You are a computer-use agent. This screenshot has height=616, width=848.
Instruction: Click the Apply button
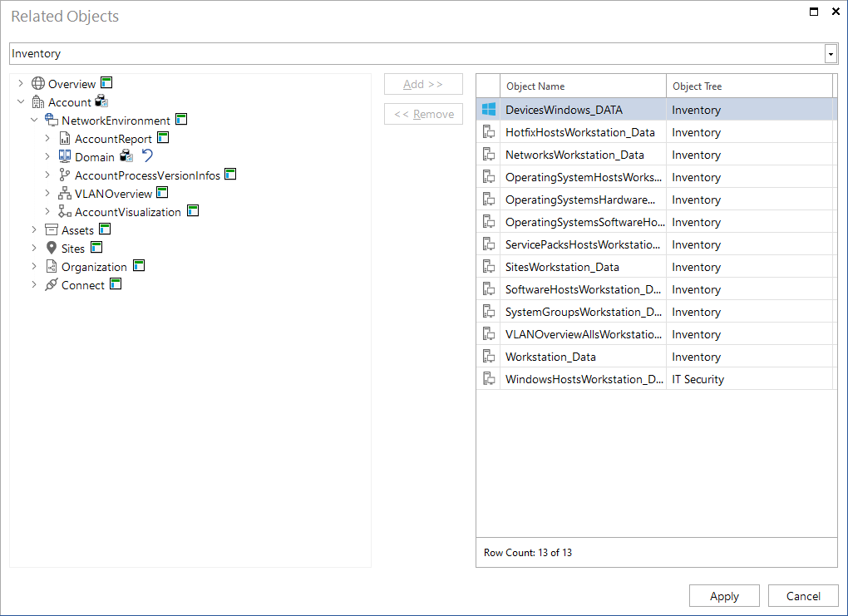tap(724, 595)
